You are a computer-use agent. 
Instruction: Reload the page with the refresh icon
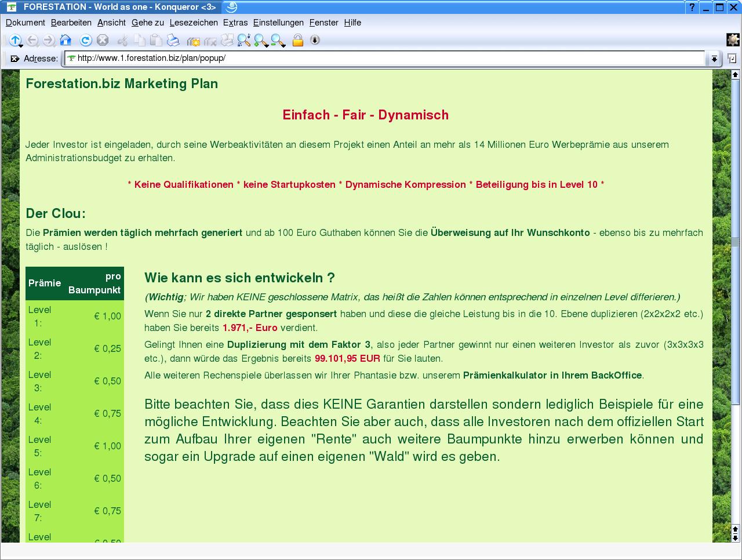coord(86,40)
